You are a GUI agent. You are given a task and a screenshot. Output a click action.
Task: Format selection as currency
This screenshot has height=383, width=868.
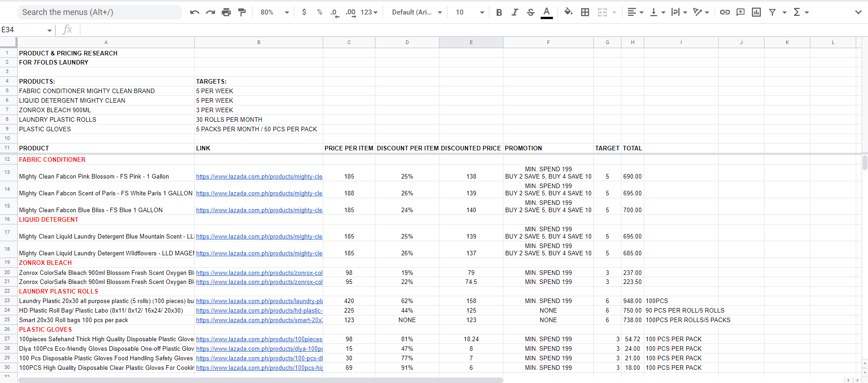click(x=304, y=12)
